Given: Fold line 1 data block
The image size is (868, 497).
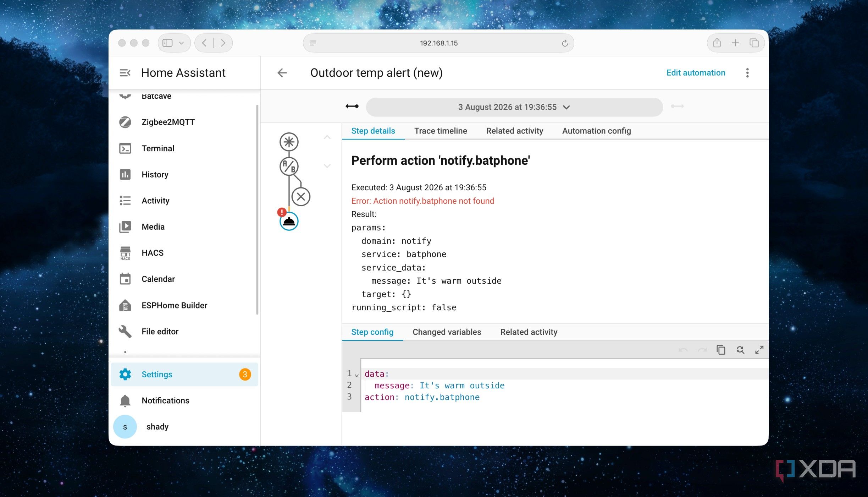Looking at the screenshot, I should pyautogui.click(x=356, y=375).
